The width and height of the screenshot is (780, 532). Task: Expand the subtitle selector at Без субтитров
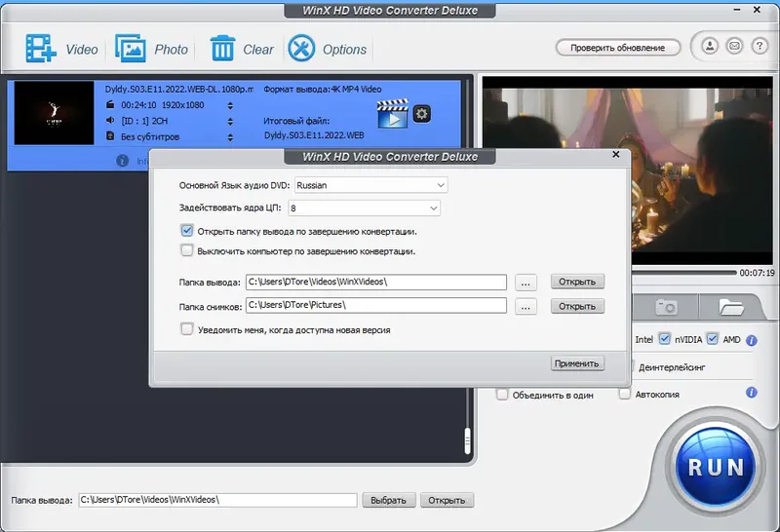(230, 137)
